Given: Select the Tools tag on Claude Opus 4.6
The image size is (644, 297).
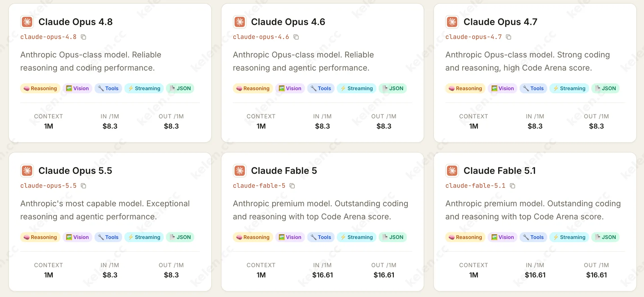Looking at the screenshot, I should 321,88.
